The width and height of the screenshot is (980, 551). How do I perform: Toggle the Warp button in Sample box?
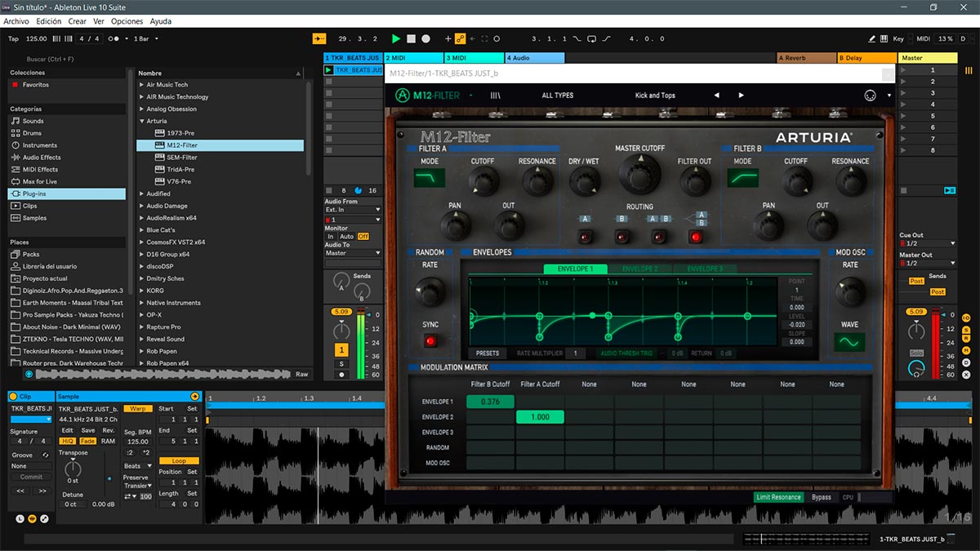(x=138, y=408)
